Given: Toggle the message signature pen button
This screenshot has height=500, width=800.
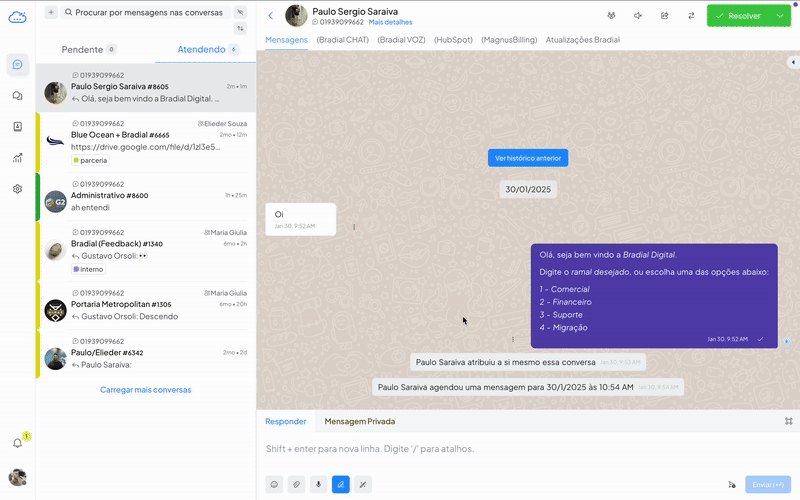Looking at the screenshot, I should (341, 484).
